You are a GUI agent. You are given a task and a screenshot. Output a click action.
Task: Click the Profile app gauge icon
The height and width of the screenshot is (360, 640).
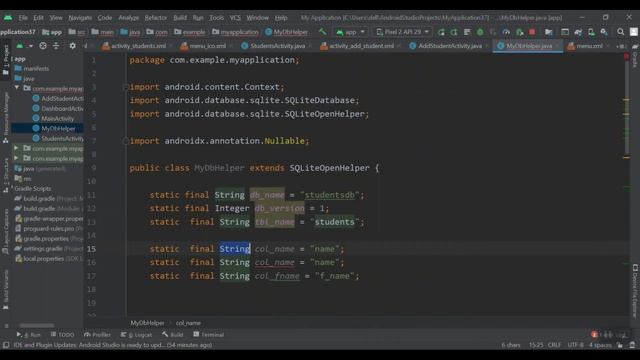[x=506, y=32]
